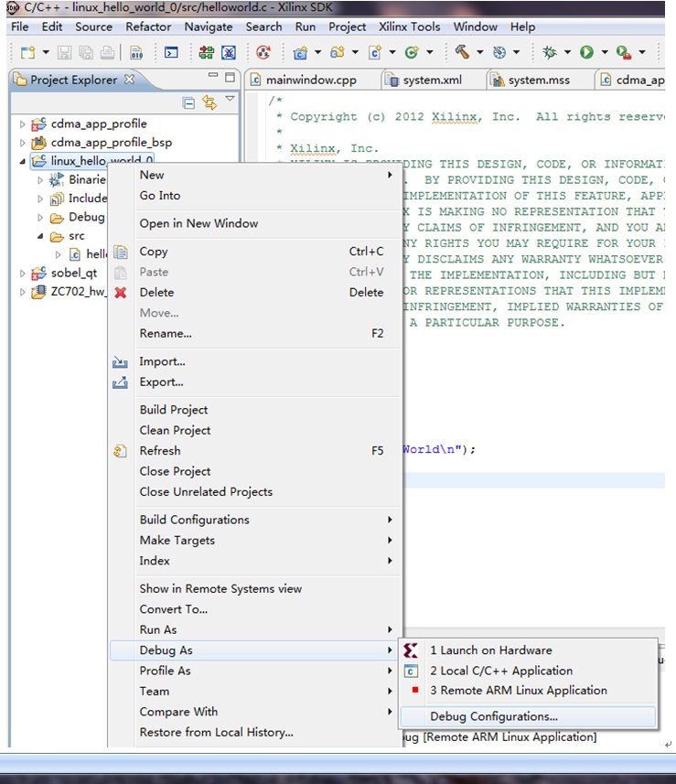The image size is (676, 784).
Task: Click the red circular repository toolbar icon
Action: [x=263, y=52]
